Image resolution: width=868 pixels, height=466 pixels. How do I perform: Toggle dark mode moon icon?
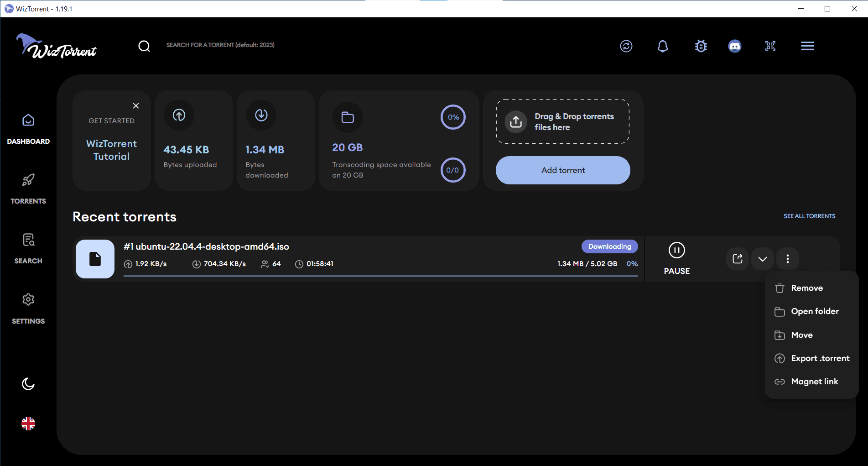28,384
